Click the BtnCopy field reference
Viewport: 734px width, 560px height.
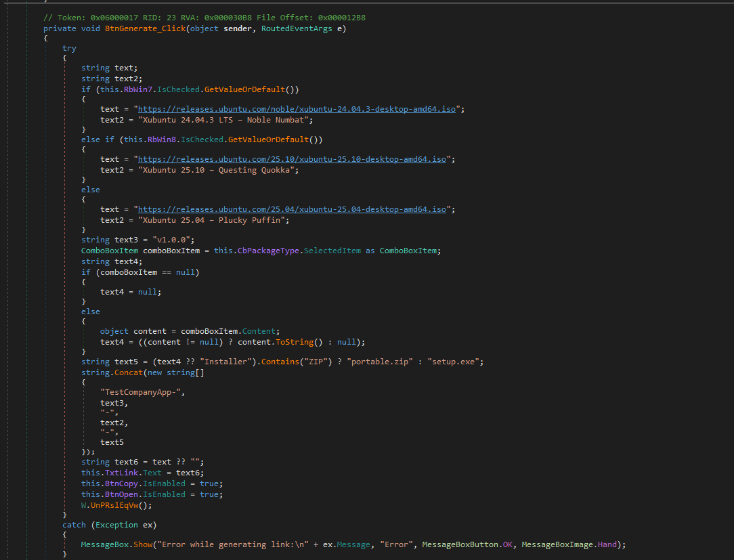pyautogui.click(x=121, y=483)
